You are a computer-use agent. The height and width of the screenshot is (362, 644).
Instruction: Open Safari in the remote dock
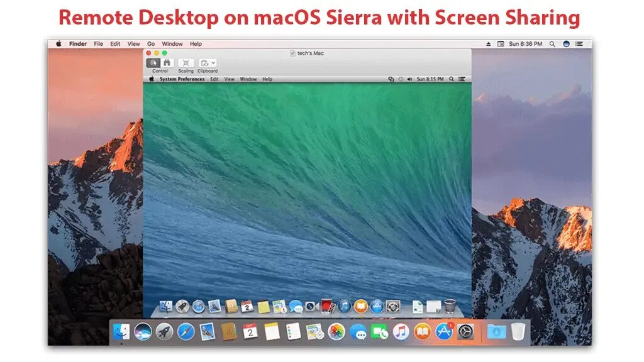(x=198, y=306)
